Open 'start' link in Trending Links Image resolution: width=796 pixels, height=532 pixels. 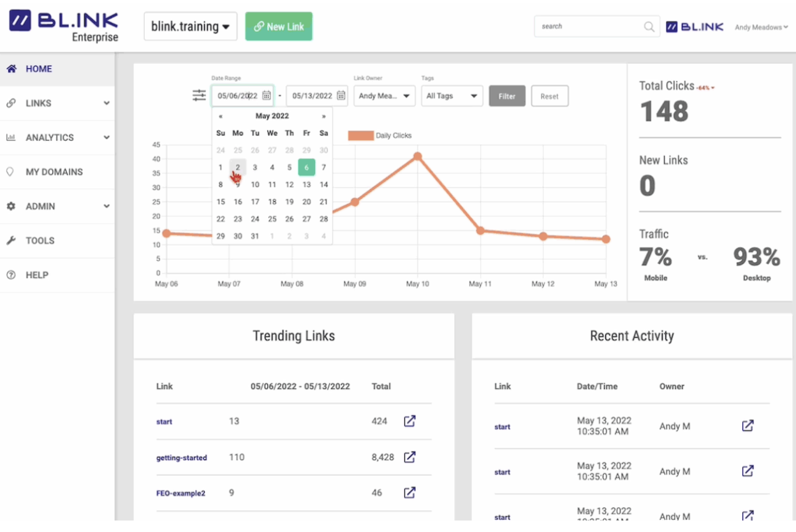click(x=164, y=422)
